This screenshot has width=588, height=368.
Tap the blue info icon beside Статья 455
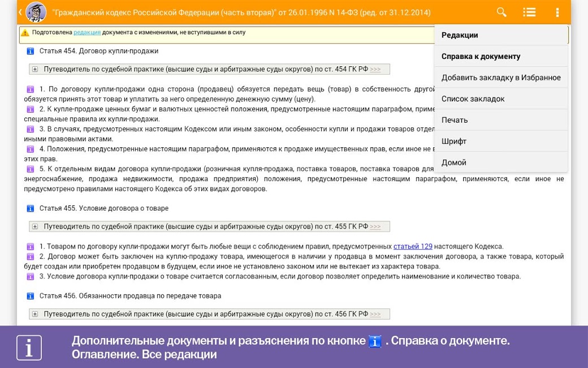[31, 208]
